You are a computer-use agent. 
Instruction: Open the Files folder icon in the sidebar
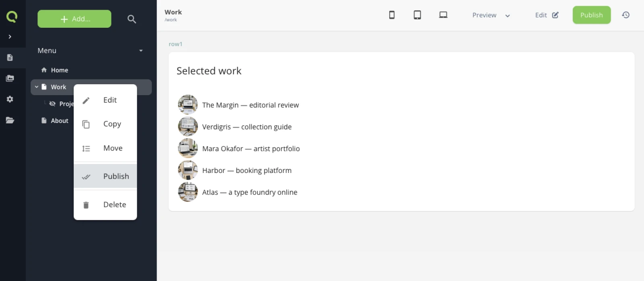(10, 120)
